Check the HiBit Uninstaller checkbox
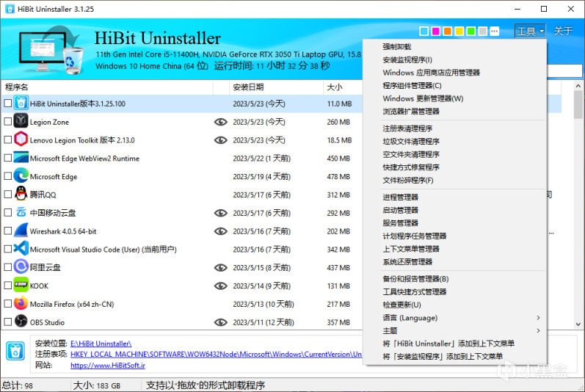This screenshot has width=585, height=392. (8, 104)
